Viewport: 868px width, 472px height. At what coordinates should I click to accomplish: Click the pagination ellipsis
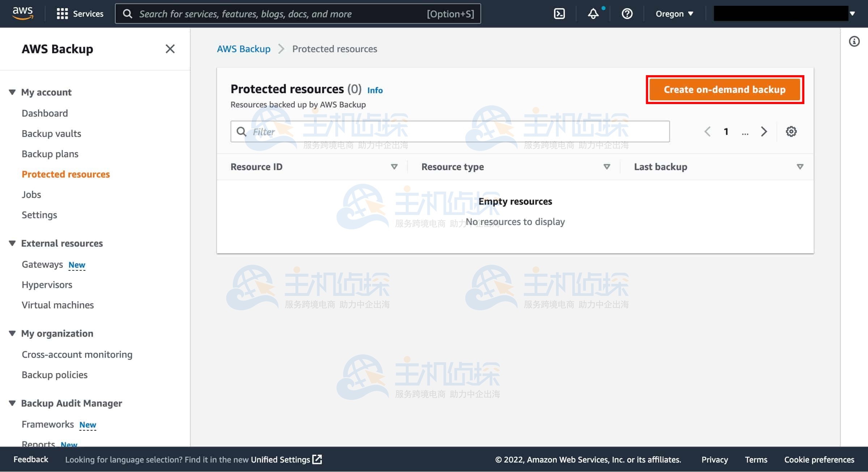pos(745,133)
